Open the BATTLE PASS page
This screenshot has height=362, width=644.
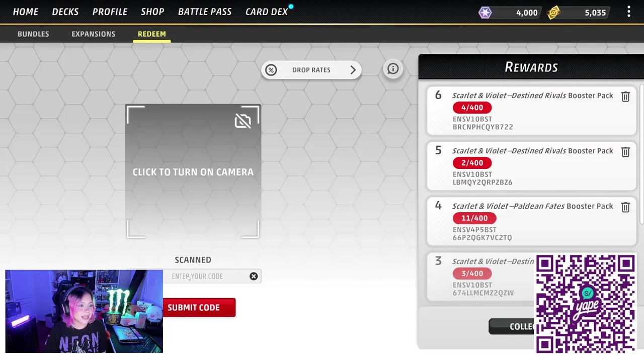pos(205,12)
